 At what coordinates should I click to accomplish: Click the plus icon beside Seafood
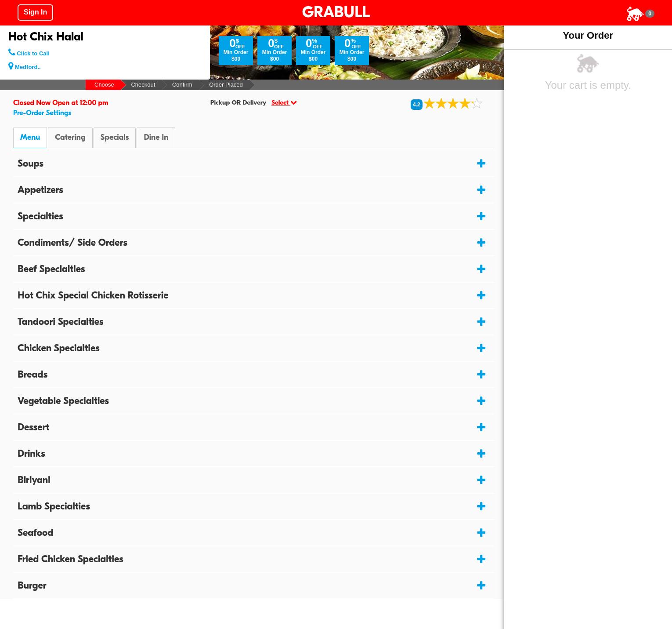pos(481,533)
